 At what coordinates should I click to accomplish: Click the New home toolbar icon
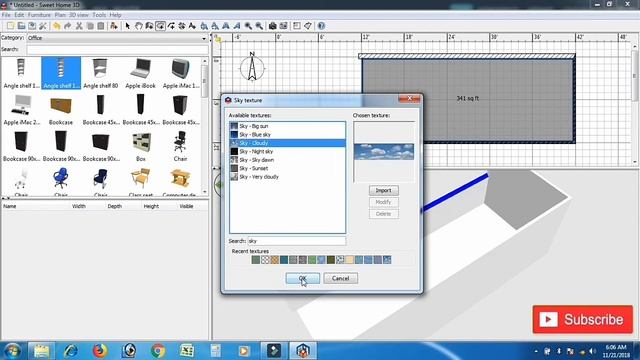point(10,26)
